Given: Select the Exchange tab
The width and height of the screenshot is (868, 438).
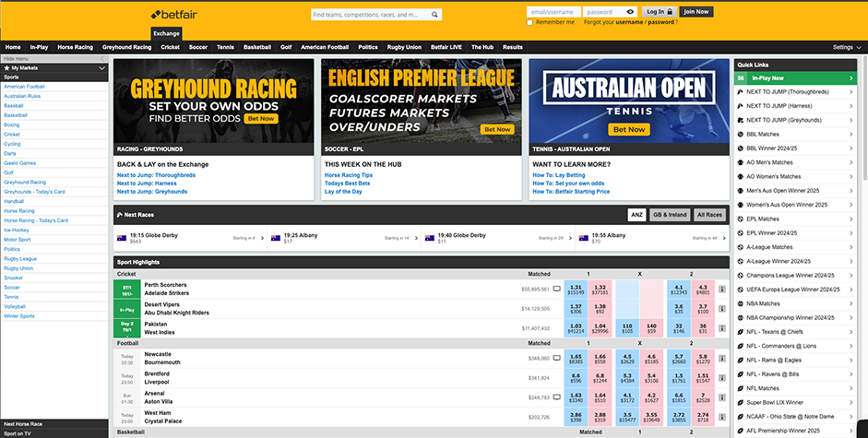Looking at the screenshot, I should coord(167,33).
